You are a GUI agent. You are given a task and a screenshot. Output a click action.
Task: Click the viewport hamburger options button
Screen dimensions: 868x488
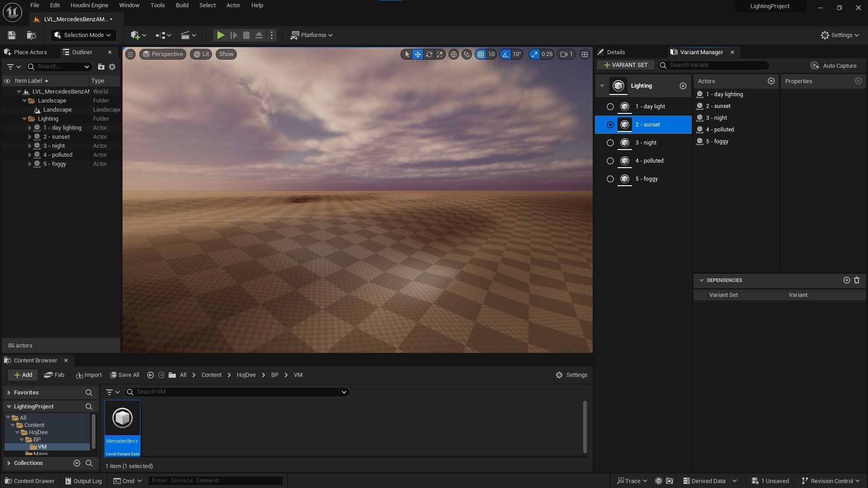tap(130, 54)
